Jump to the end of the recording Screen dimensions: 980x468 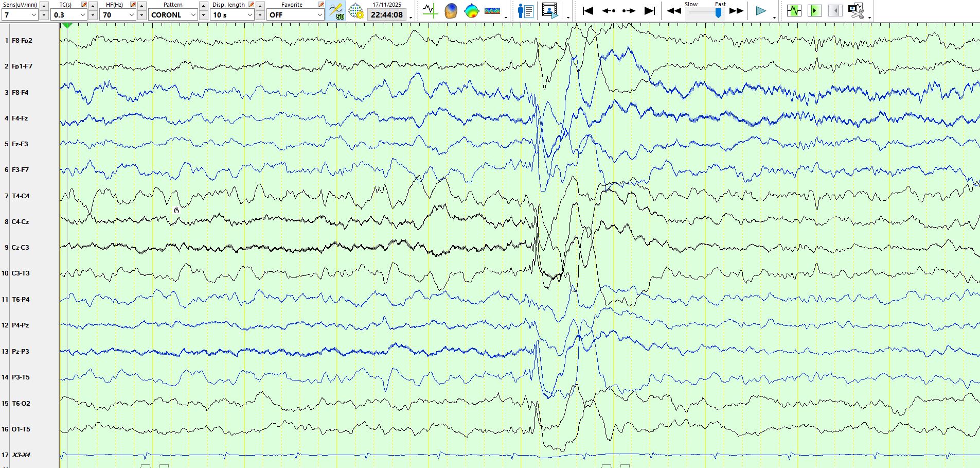(x=650, y=11)
